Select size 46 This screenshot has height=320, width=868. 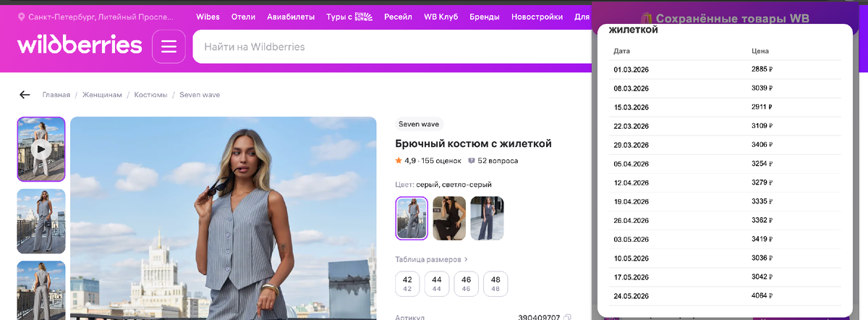467,284
